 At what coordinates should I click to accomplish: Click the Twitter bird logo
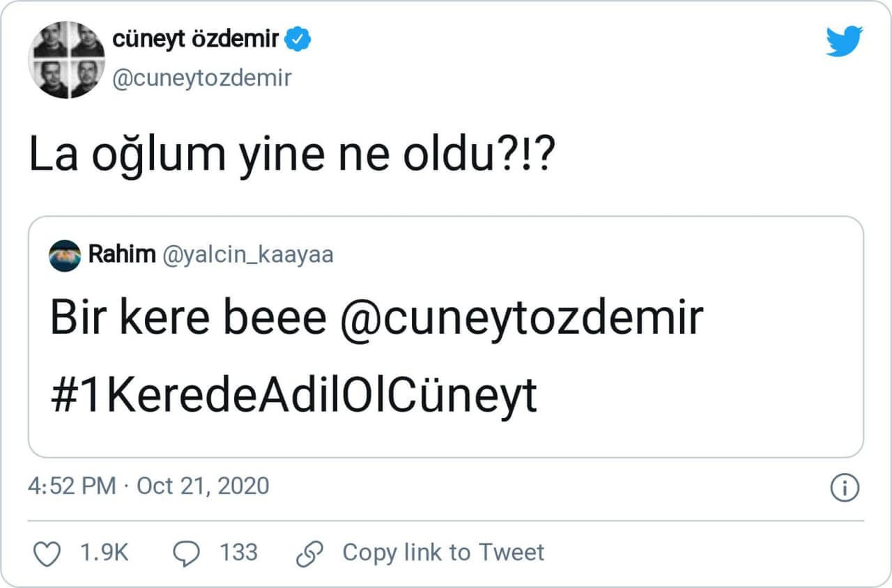[x=844, y=41]
